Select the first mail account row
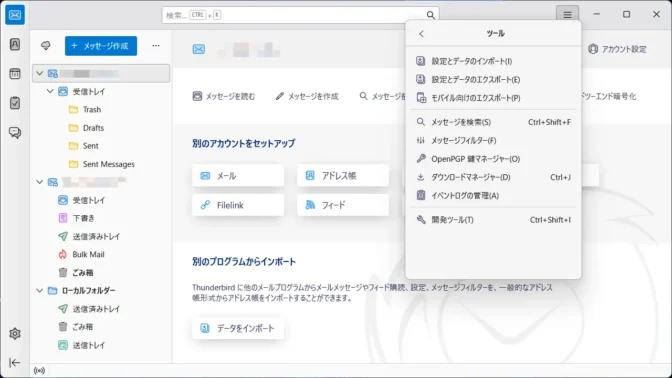The height and width of the screenshot is (378, 672). (101, 74)
